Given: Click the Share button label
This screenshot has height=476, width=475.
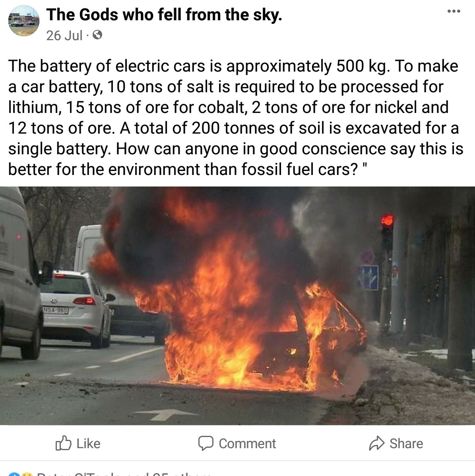Looking at the screenshot, I should [x=406, y=443].
